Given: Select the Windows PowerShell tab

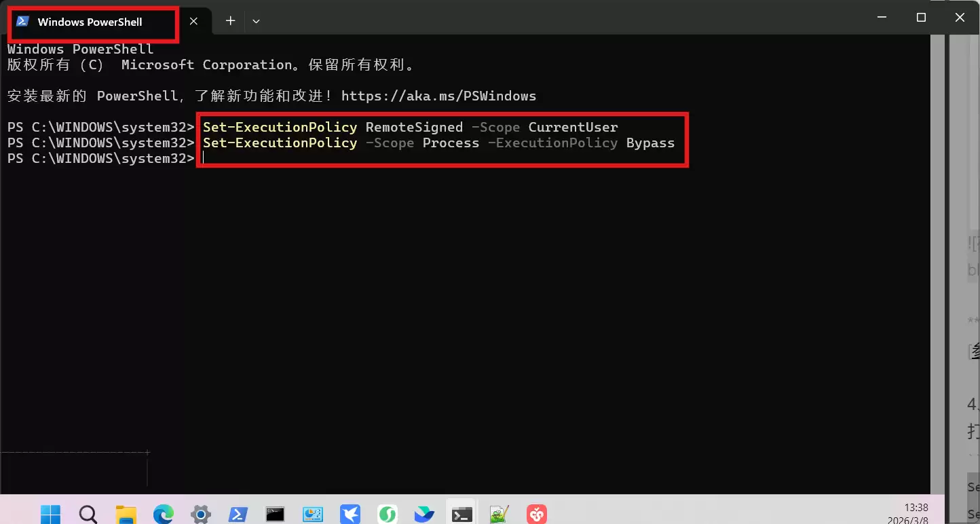Looking at the screenshot, I should pos(92,22).
